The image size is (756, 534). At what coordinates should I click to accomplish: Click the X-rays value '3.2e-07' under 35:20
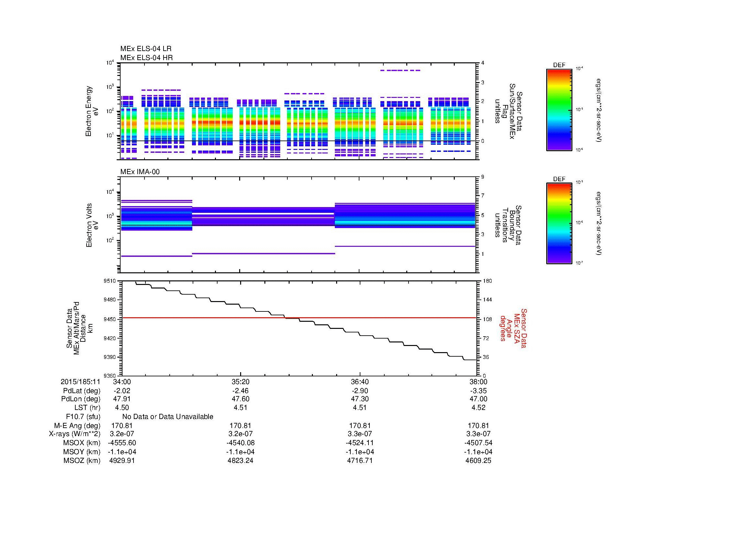(x=240, y=434)
